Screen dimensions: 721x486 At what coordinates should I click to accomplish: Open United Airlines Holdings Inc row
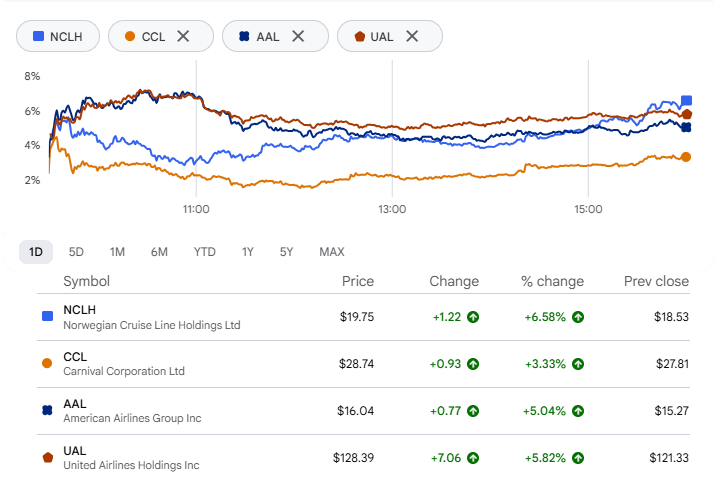(363, 458)
